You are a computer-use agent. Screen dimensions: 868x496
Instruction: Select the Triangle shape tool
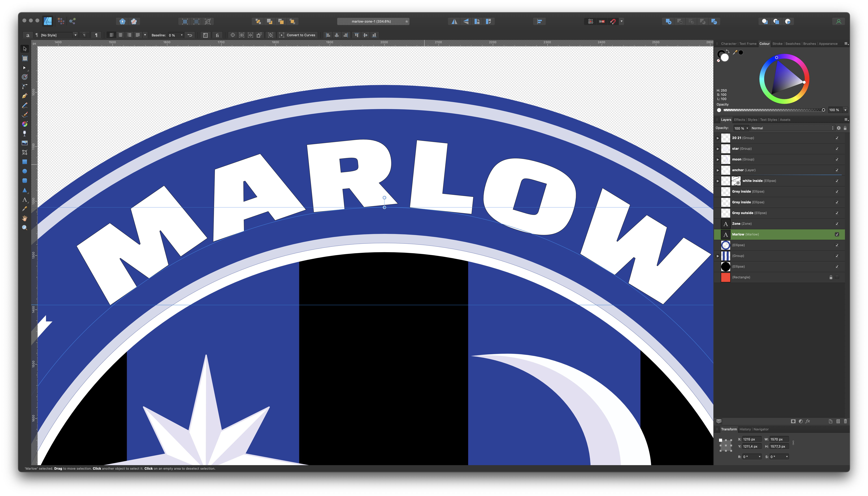tap(25, 190)
